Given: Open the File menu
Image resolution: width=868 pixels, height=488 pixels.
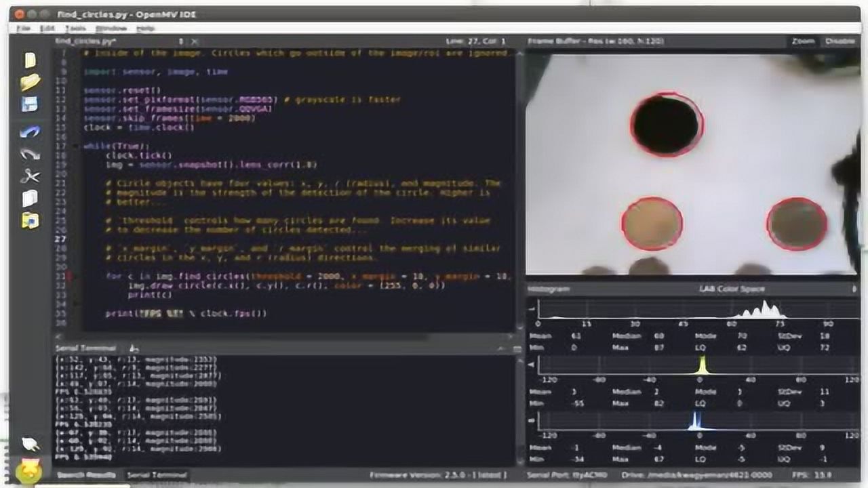Looking at the screenshot, I should (x=24, y=28).
